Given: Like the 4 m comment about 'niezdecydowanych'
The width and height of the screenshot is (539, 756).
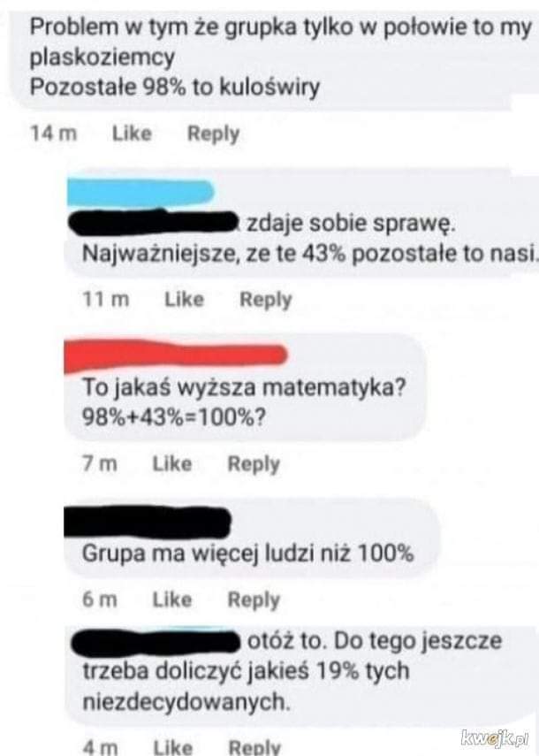Looking at the screenshot, I should point(173,747).
